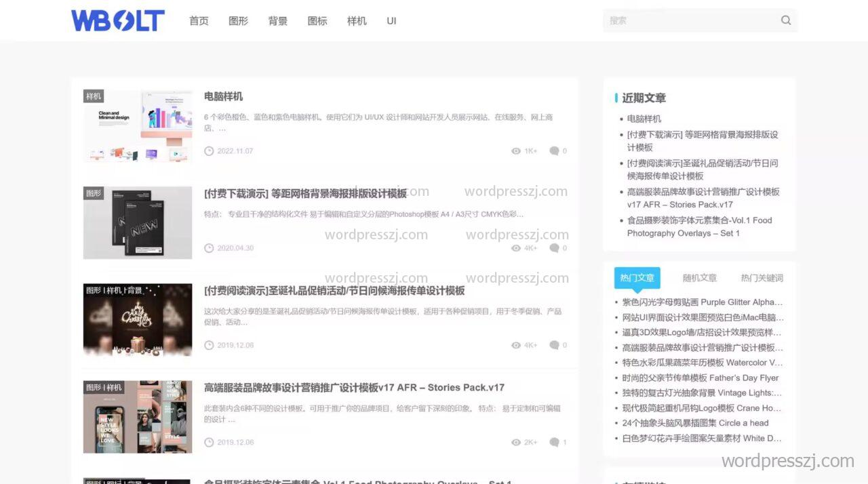The height and width of the screenshot is (484, 868).
Task: Open 白色梦幻花卉手绘图案矢量素材 link
Action: [x=703, y=438]
